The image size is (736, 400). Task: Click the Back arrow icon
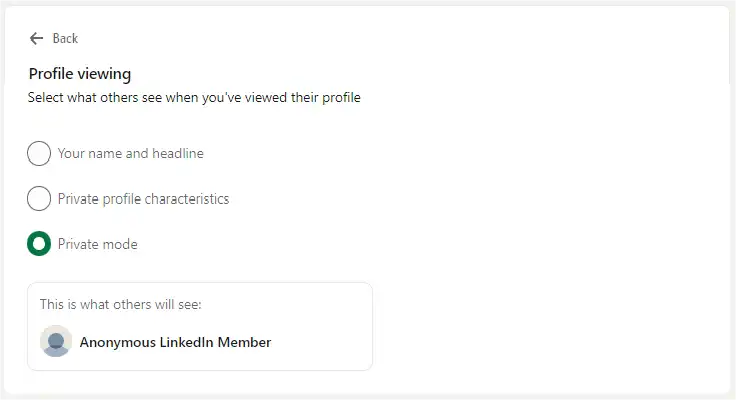click(37, 38)
